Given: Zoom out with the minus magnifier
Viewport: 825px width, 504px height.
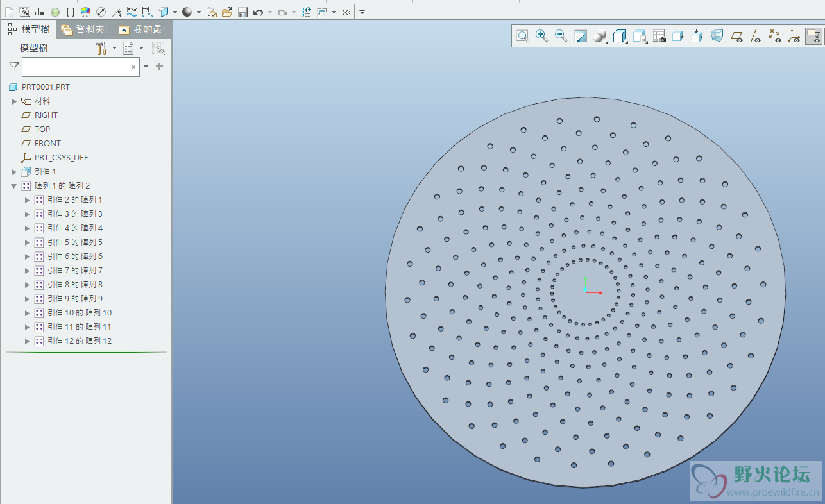Looking at the screenshot, I should click(561, 37).
